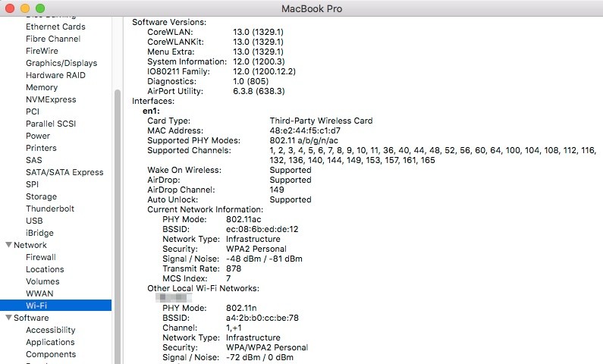Open the FireWire hardware section
The width and height of the screenshot is (603, 364).
point(42,51)
